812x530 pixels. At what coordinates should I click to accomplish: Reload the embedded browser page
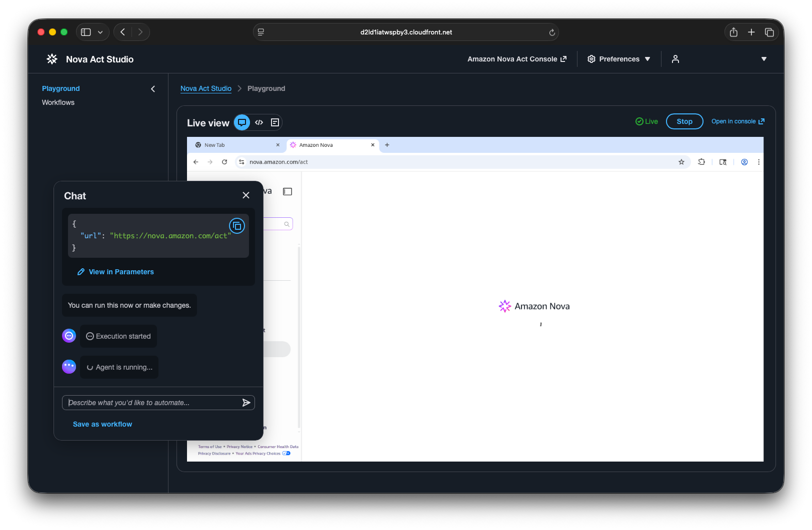point(224,162)
